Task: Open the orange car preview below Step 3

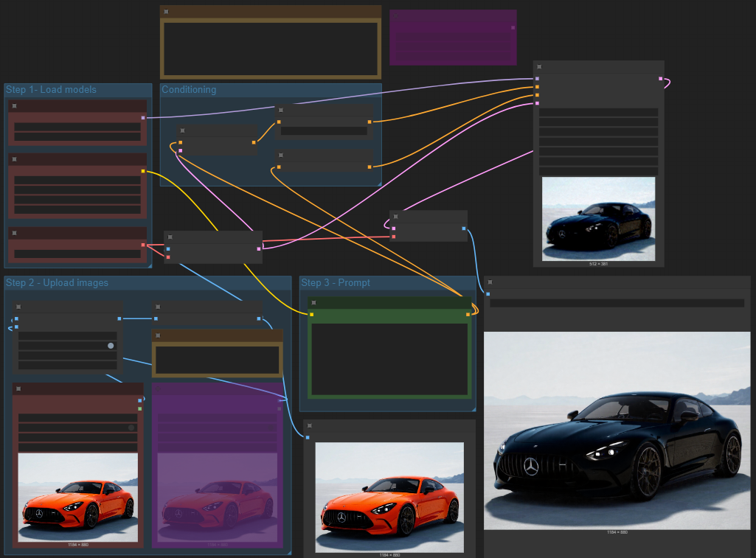Action: [x=389, y=498]
